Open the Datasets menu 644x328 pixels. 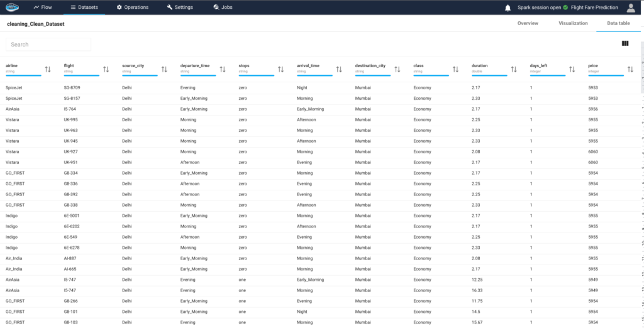pos(84,8)
